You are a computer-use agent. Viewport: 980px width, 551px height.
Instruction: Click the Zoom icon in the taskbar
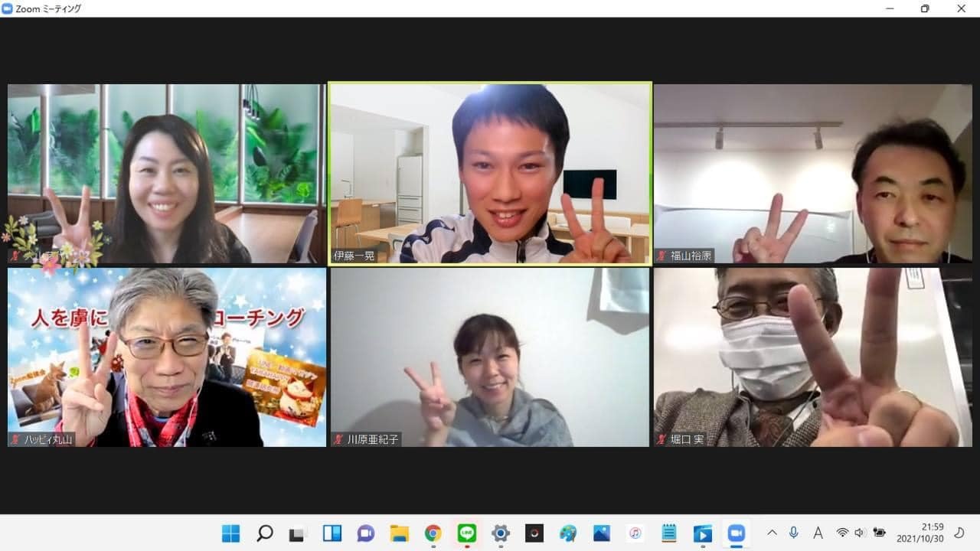click(737, 533)
